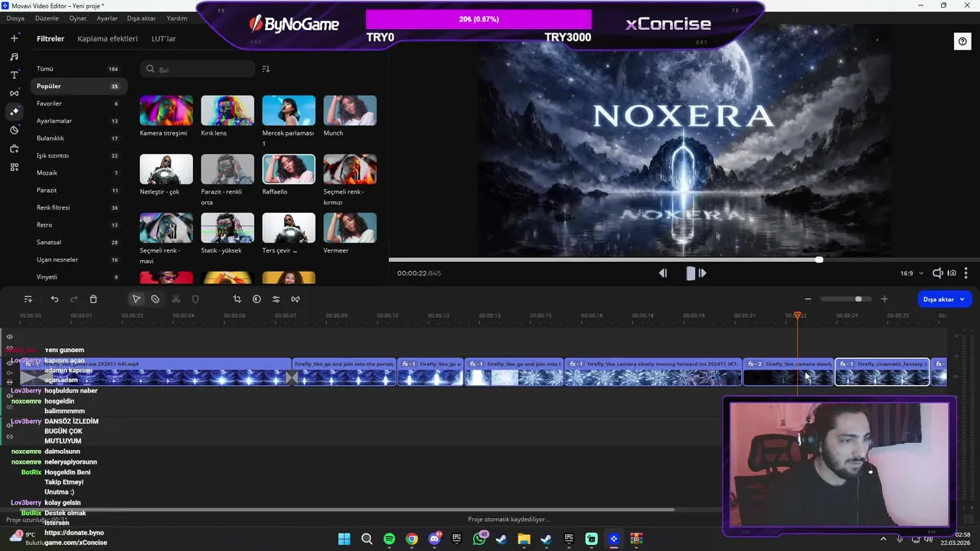Screen dimensions: 980x551
Task: Open the Düzenle menu
Action: point(47,18)
